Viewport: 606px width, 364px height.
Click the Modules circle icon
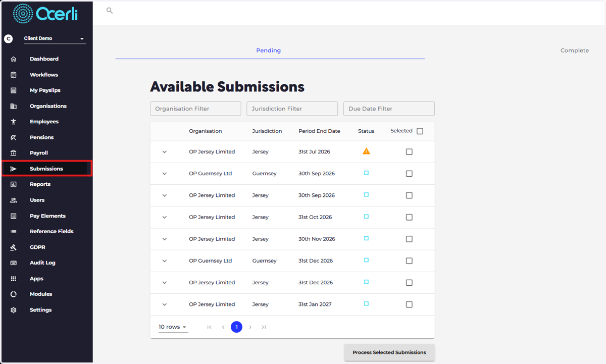click(14, 294)
